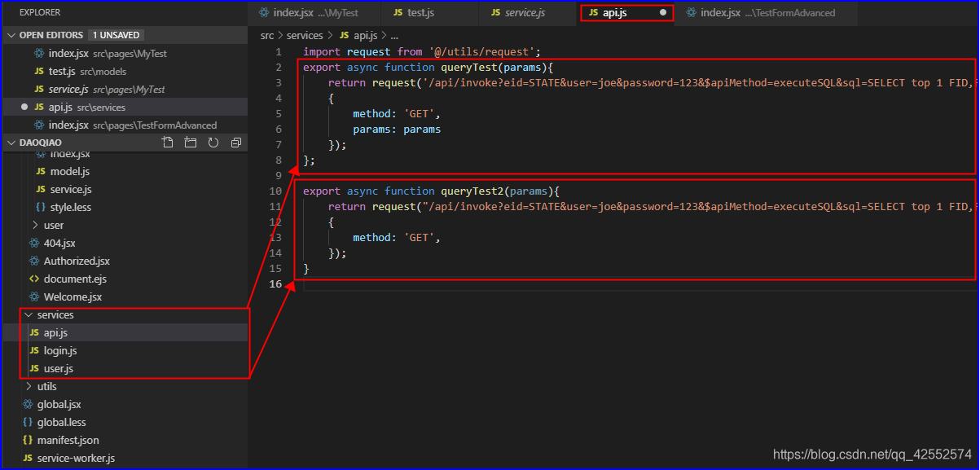This screenshot has width=980, height=470.
Task: Click src in the breadcrumb path
Action: [267, 36]
